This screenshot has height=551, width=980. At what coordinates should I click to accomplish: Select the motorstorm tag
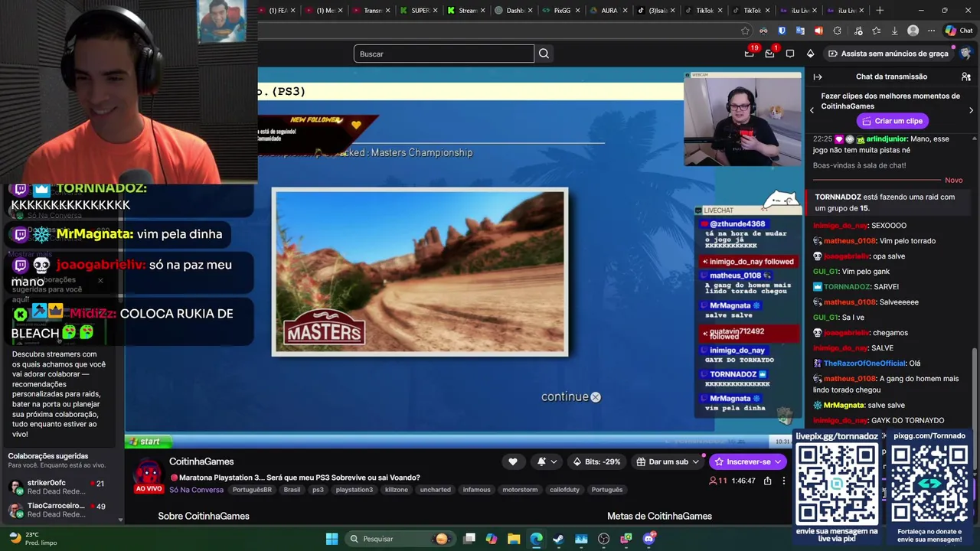click(519, 490)
